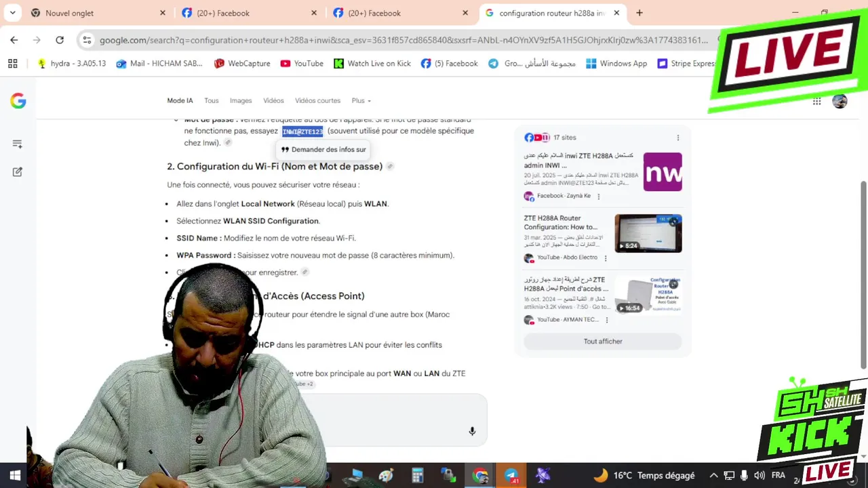This screenshot has height=488, width=868.
Task: Open source link icon beside Configuration du Wi-Fi heading
Action: (390, 166)
